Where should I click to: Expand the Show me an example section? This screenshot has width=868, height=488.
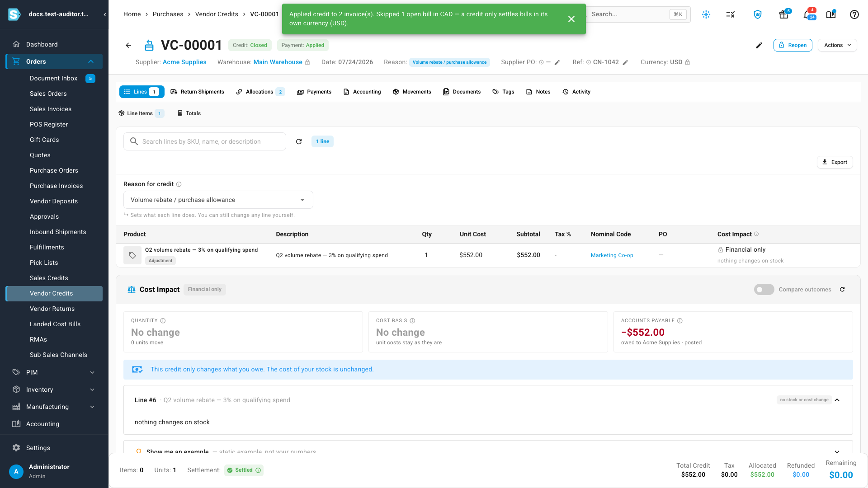click(x=837, y=452)
